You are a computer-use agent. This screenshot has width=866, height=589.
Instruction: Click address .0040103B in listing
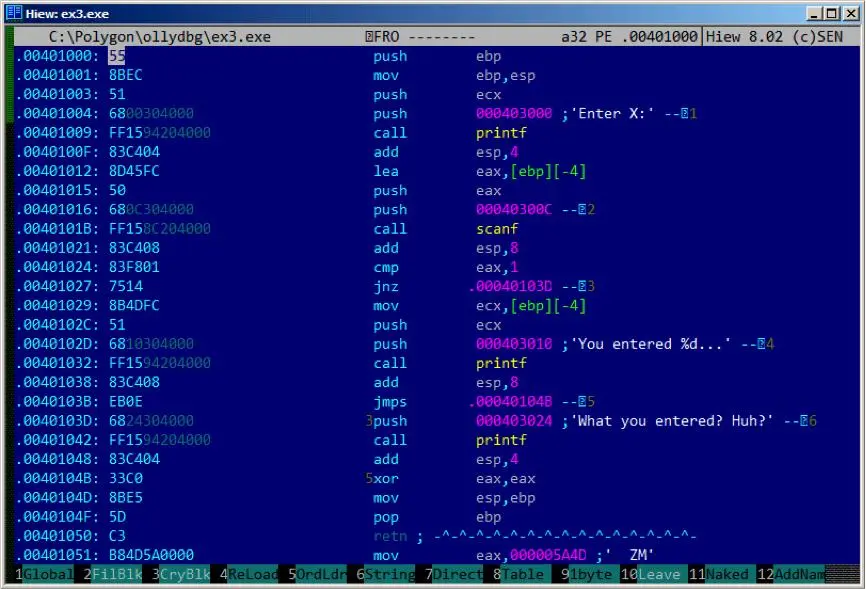(57, 402)
